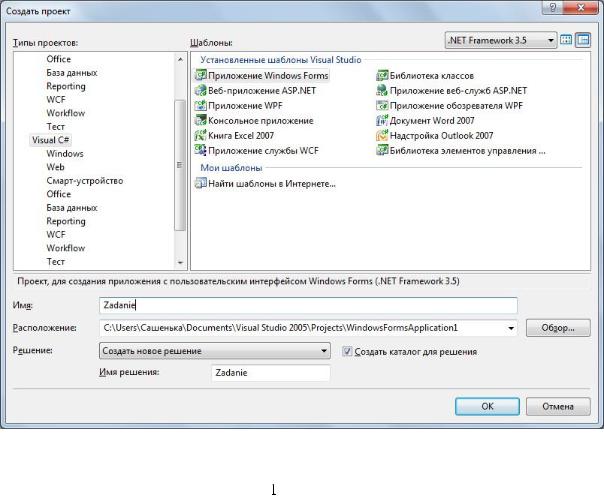Pick the WPF browser application icon
The height and width of the screenshot is (499, 604).
pyautogui.click(x=382, y=105)
